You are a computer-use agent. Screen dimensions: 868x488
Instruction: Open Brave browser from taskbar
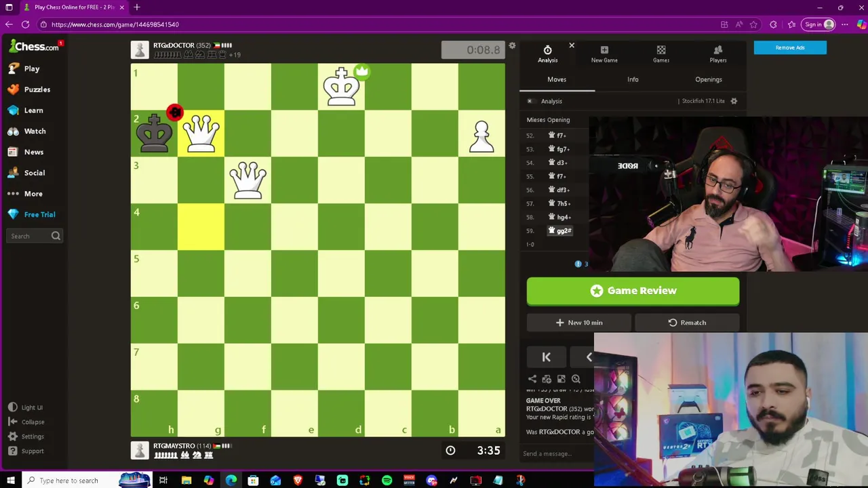click(298, 481)
